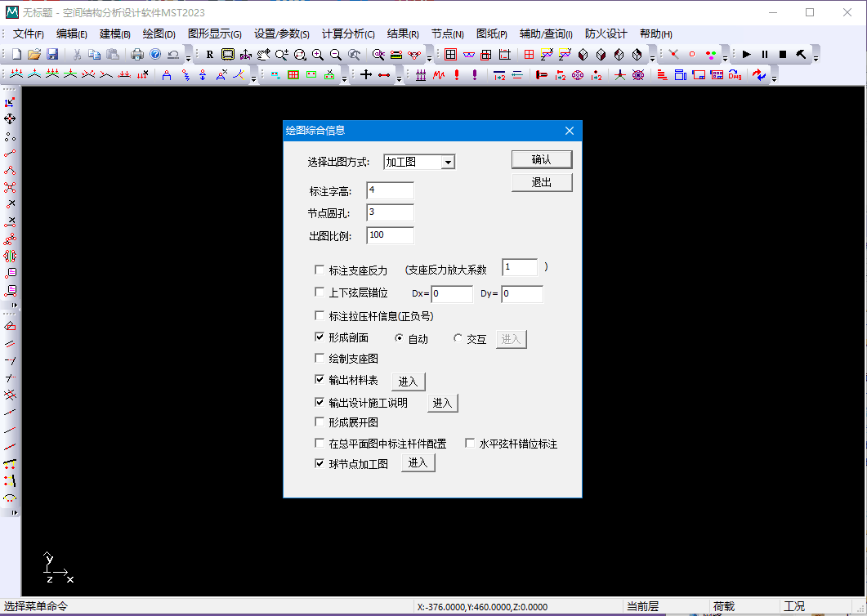Open the 选择出图方式 dropdown list
Image resolution: width=867 pixels, height=616 pixels.
pyautogui.click(x=447, y=163)
